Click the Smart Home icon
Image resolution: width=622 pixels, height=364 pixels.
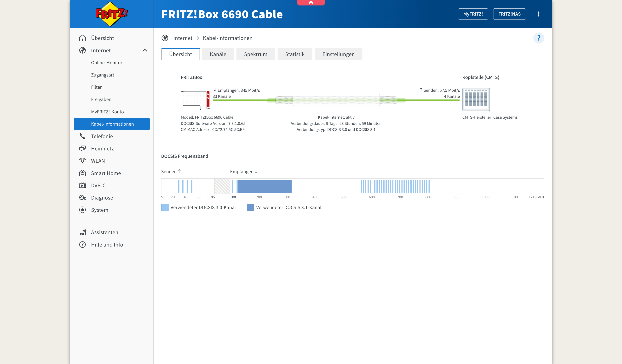pos(82,173)
